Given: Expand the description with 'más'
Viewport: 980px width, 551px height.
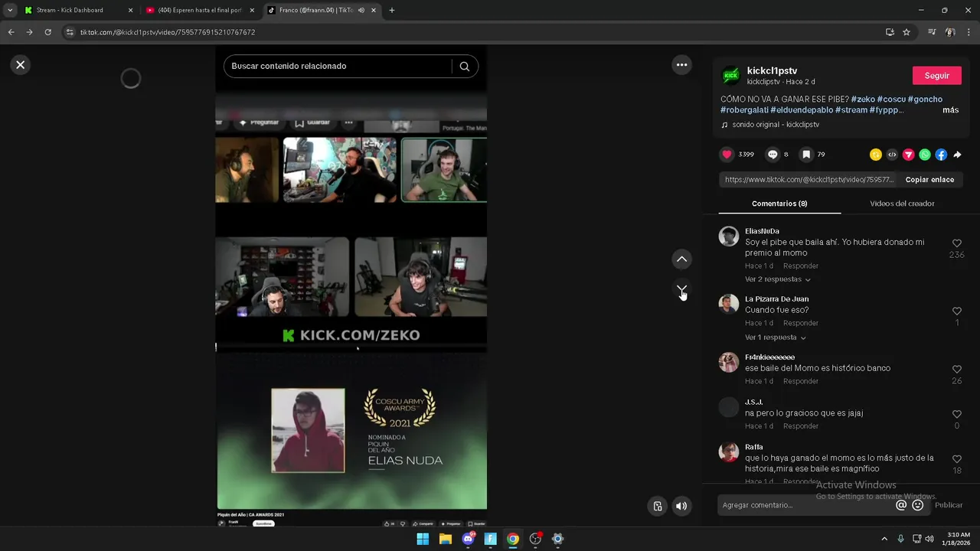Looking at the screenshot, I should point(950,110).
